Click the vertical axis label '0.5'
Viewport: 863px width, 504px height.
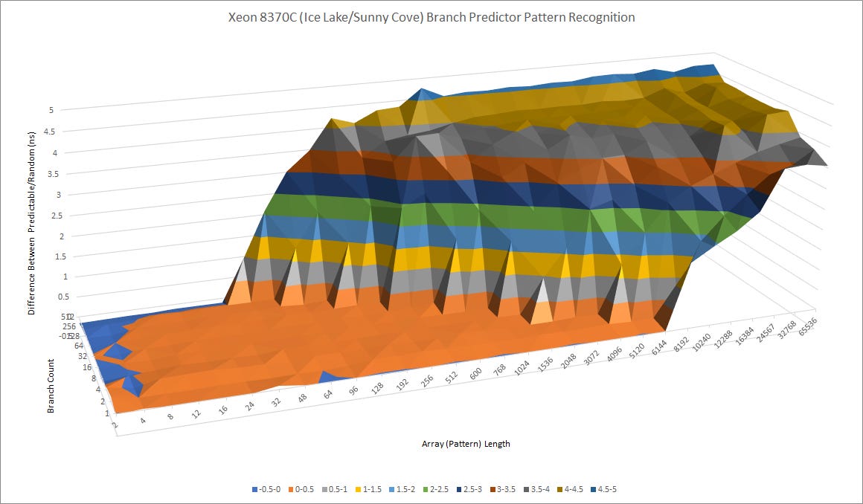click(x=64, y=297)
